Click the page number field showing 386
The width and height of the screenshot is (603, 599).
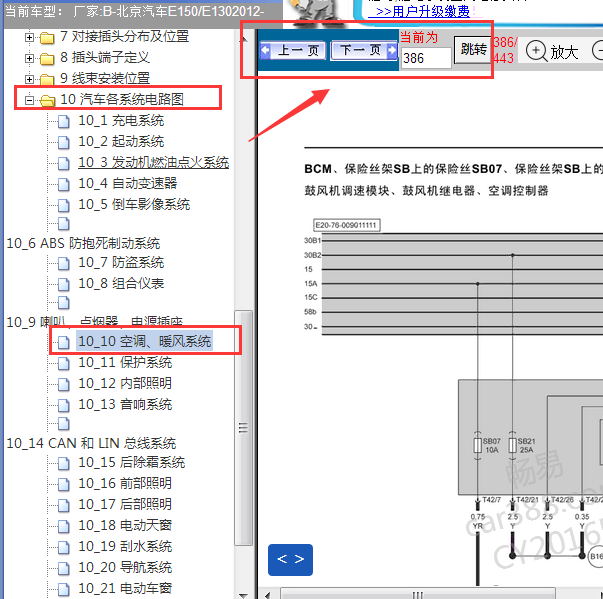coord(426,58)
